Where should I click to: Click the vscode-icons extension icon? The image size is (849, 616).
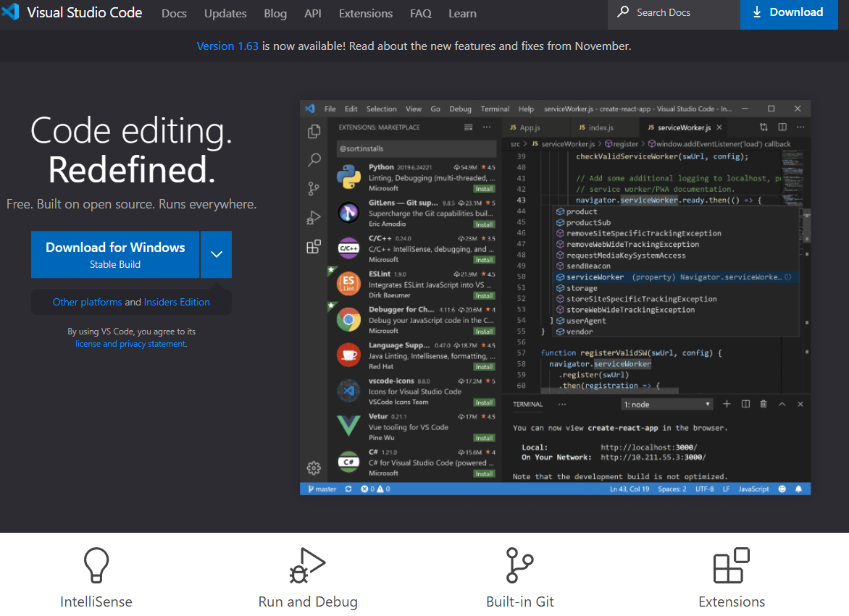[x=348, y=390]
